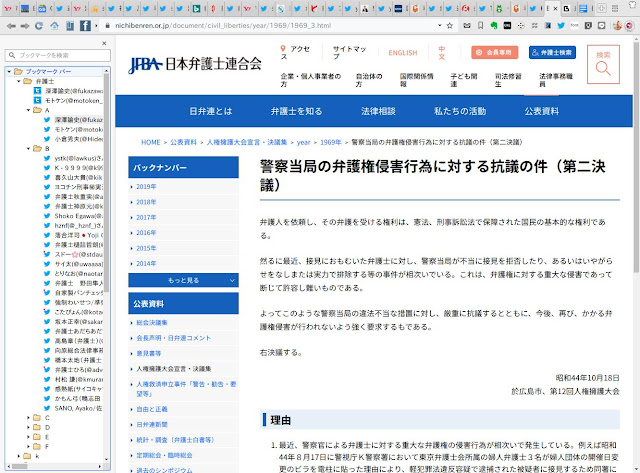
Task: Expand bookmark folder F
Action: click(x=28, y=446)
